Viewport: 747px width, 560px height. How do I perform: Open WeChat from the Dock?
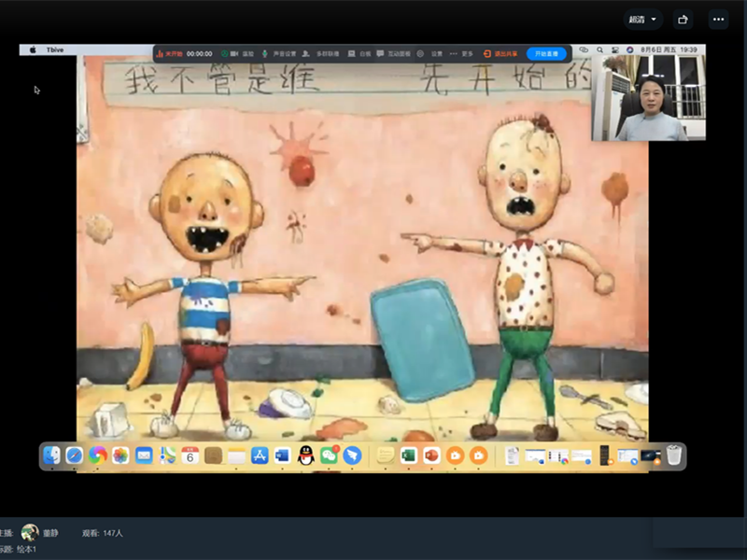point(330,455)
